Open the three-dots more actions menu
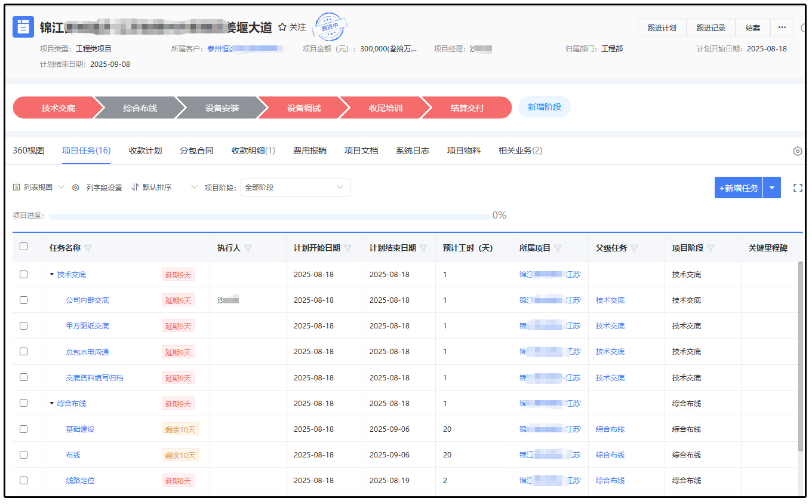Image resolution: width=812 pixels, height=504 pixels. click(782, 27)
